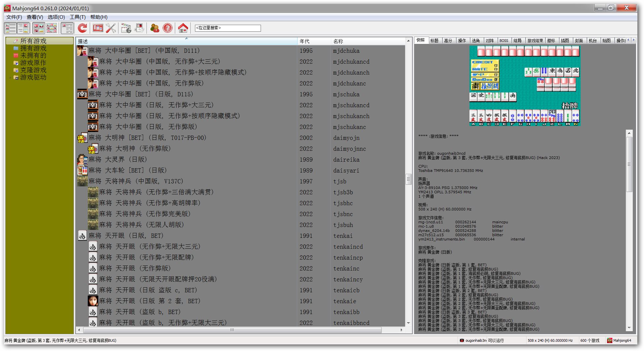Sort the list by the 描述 column header
The width and height of the screenshot is (644, 351).
(x=186, y=41)
